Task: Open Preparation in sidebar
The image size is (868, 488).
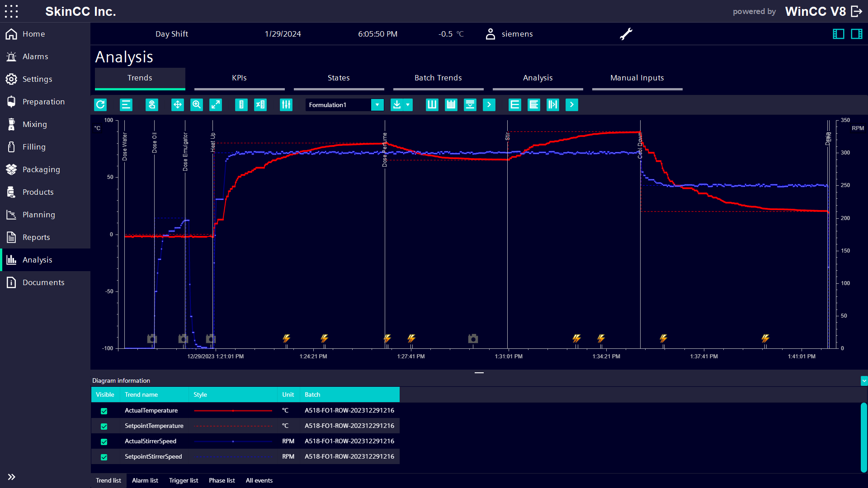Action: pos(45,102)
